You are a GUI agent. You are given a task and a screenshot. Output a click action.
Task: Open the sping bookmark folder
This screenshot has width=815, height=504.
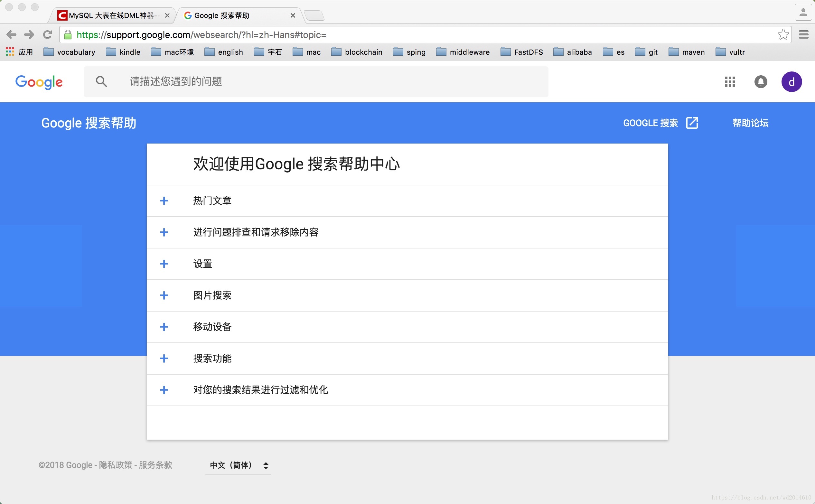point(409,52)
